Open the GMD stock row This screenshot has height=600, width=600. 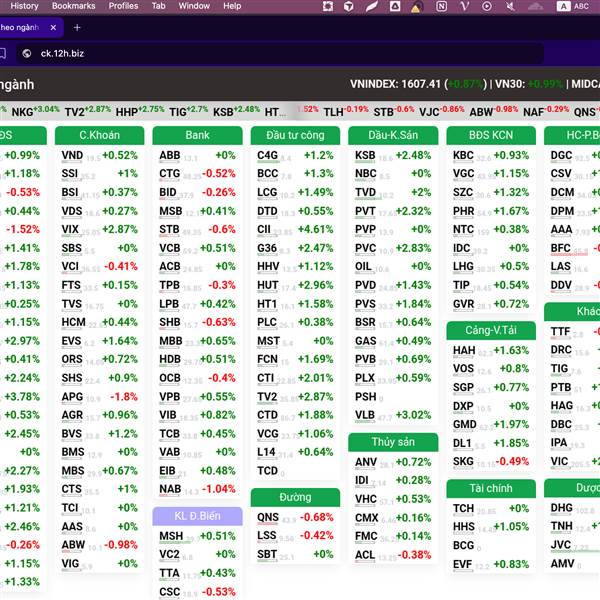(x=491, y=425)
